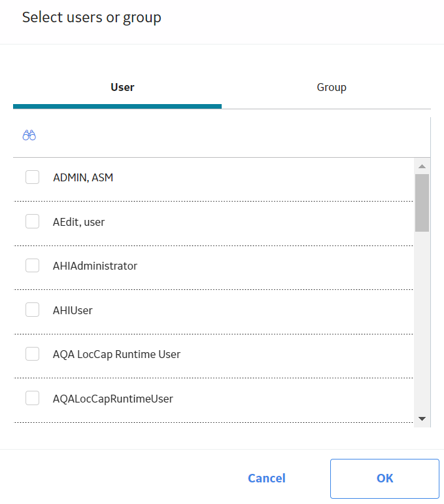444x504 pixels.
Task: Click the AHIUser list entry text
Action: [73, 310]
